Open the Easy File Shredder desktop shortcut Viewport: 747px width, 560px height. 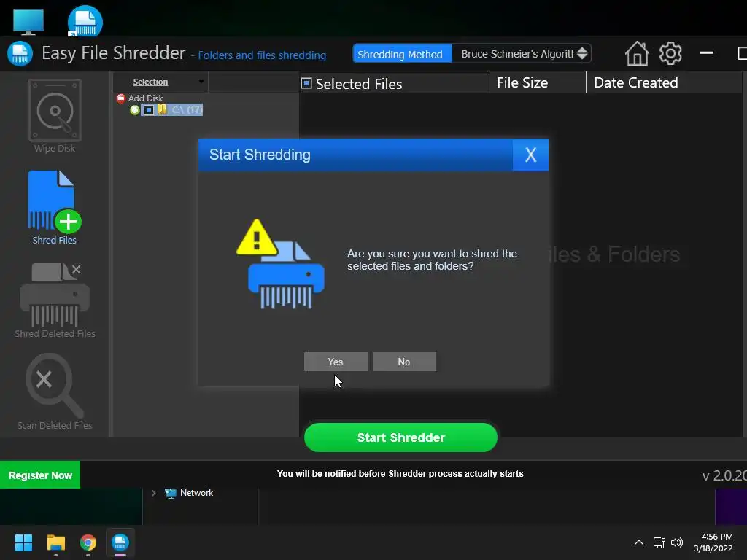[85, 21]
